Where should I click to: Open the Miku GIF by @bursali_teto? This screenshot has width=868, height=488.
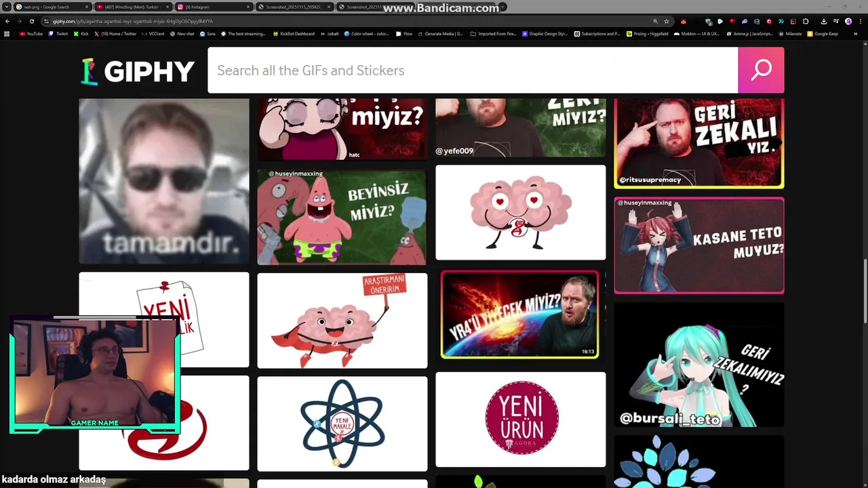point(699,365)
